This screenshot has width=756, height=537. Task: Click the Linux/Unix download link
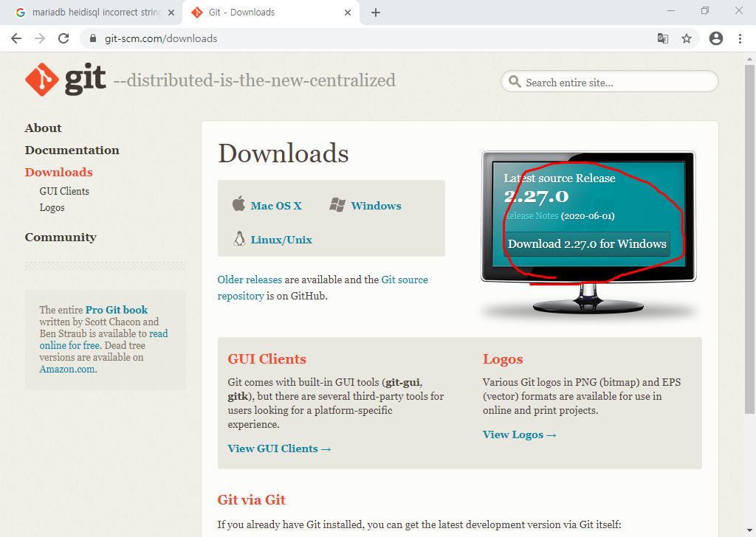click(x=281, y=240)
